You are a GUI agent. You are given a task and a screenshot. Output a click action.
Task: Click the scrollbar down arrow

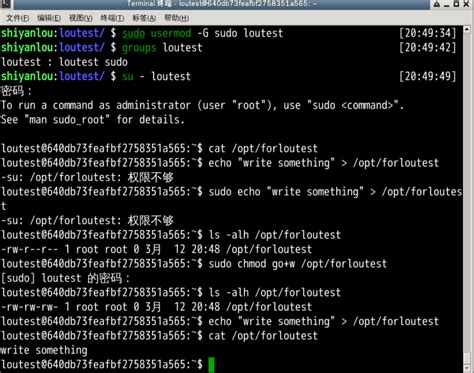467,369
